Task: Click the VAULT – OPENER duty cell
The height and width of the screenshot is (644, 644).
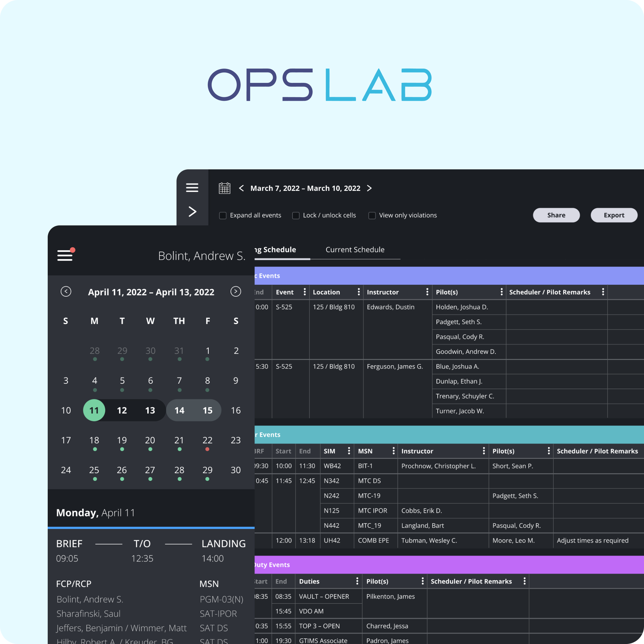Action: coord(329,596)
